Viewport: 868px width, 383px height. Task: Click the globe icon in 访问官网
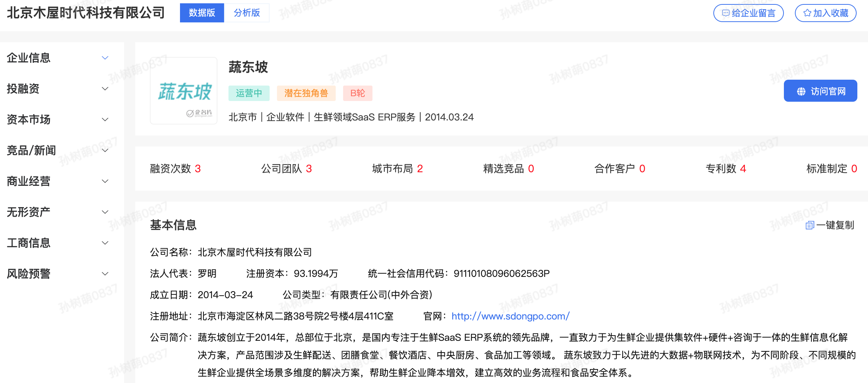click(x=801, y=91)
